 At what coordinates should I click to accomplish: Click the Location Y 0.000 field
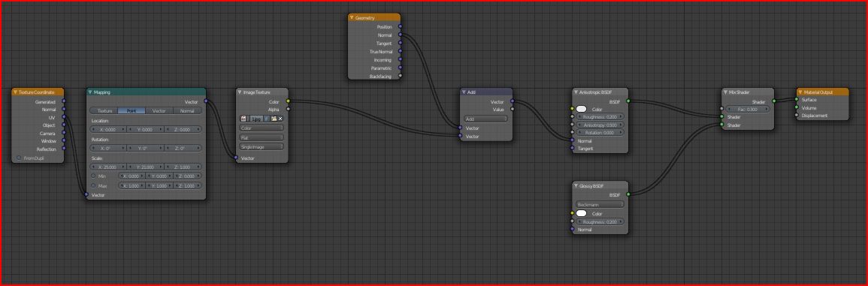146,129
